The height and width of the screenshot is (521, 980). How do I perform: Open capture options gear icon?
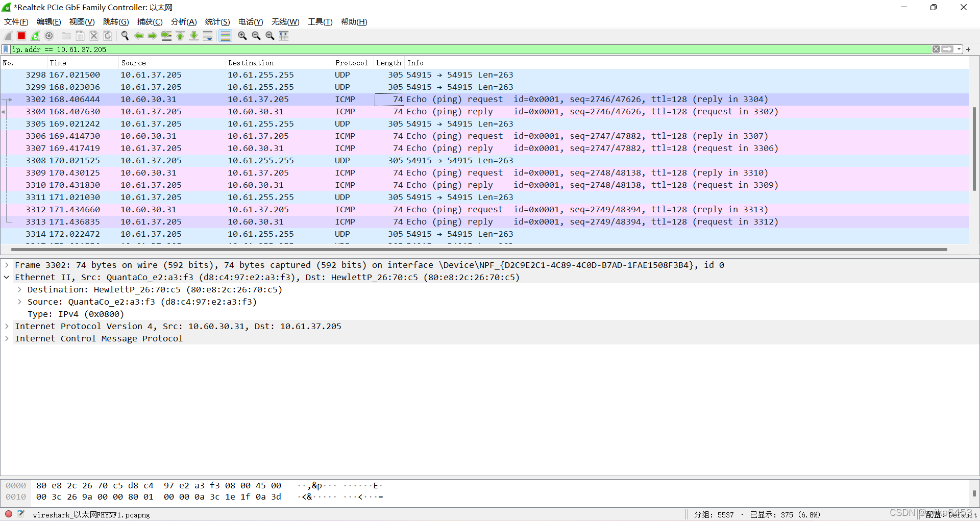point(49,36)
